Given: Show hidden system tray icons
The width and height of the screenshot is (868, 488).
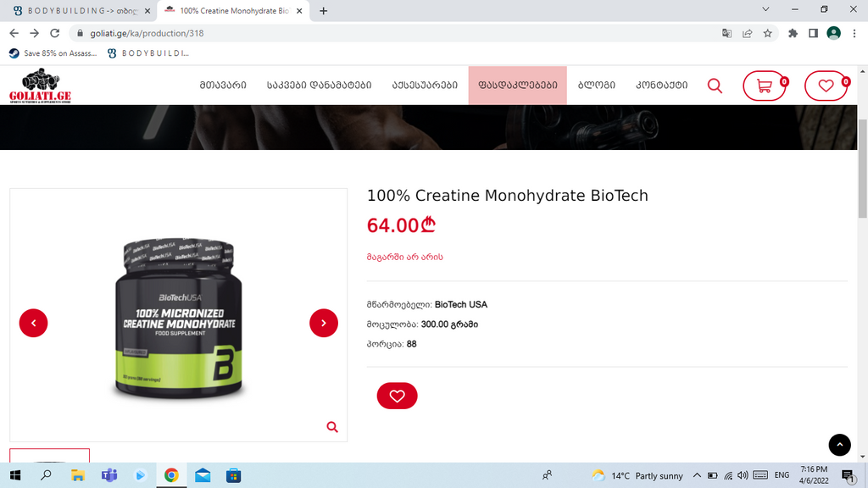Looking at the screenshot, I should click(x=697, y=475).
